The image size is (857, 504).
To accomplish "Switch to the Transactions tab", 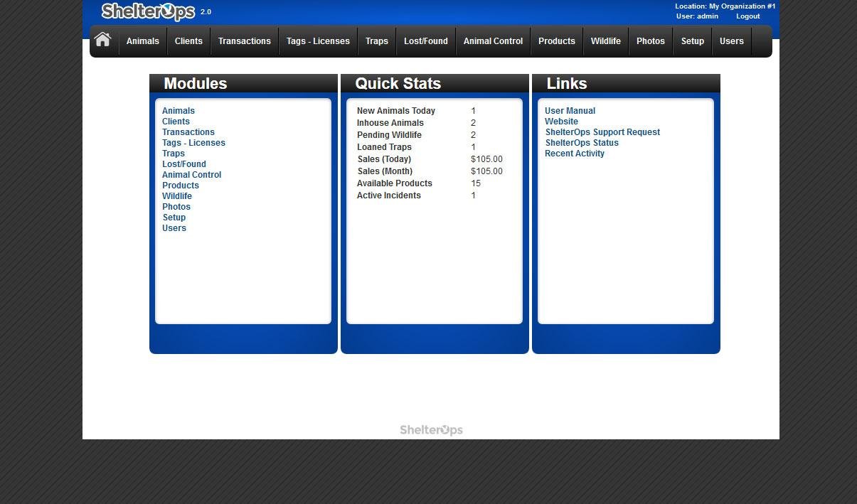I will coord(244,41).
